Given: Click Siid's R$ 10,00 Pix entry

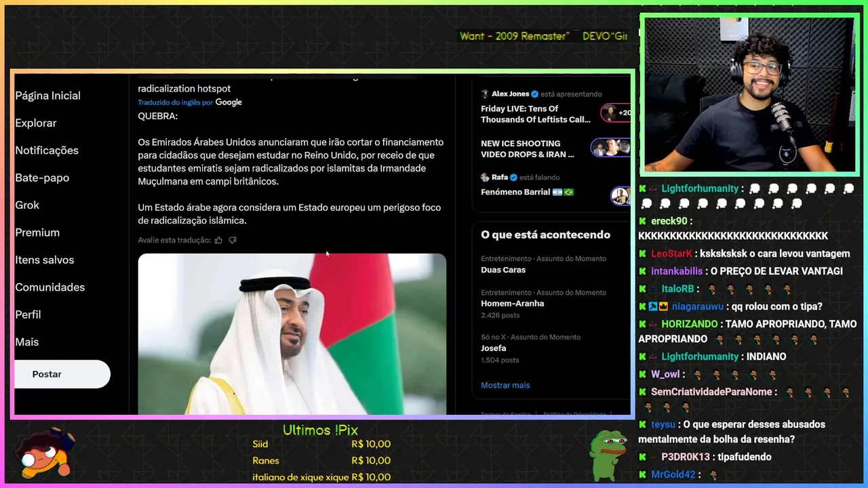Looking at the screenshot, I should tap(321, 444).
